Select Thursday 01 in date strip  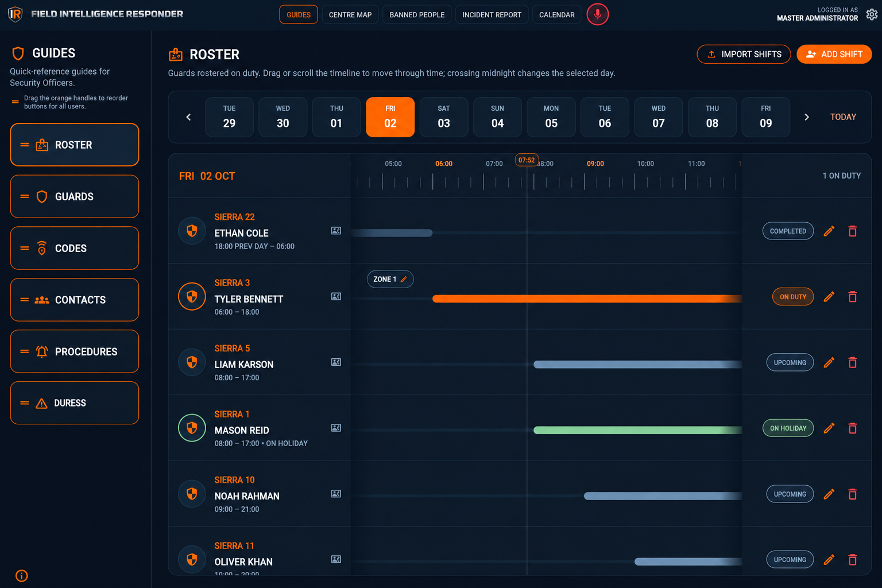coord(336,117)
